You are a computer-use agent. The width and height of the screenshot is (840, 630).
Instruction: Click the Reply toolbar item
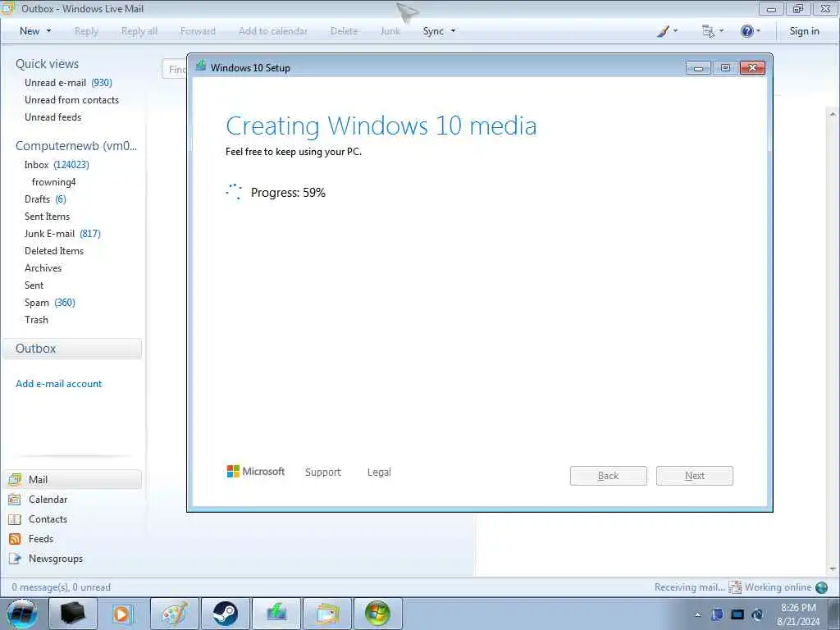point(86,31)
